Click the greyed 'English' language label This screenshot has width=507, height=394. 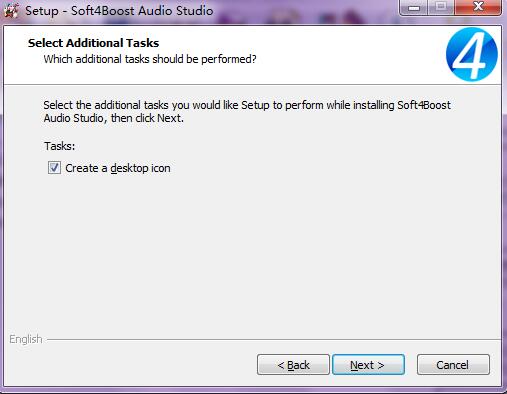pyautogui.click(x=26, y=339)
